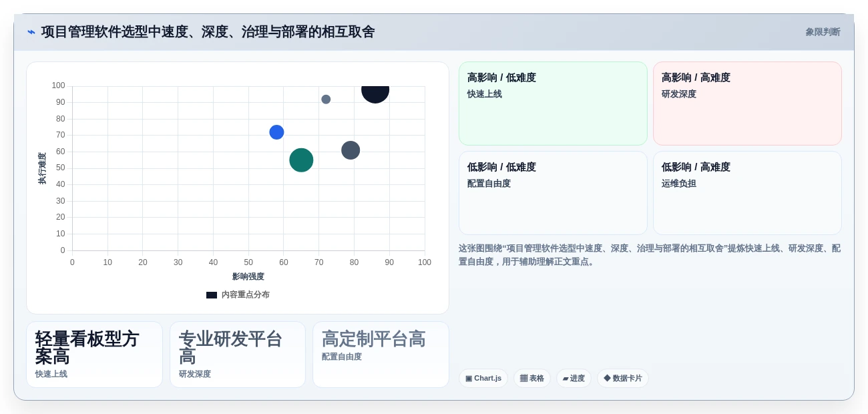This screenshot has height=414, width=868.
Task: Open the 专业研发平台高 data card
Action: click(x=238, y=355)
